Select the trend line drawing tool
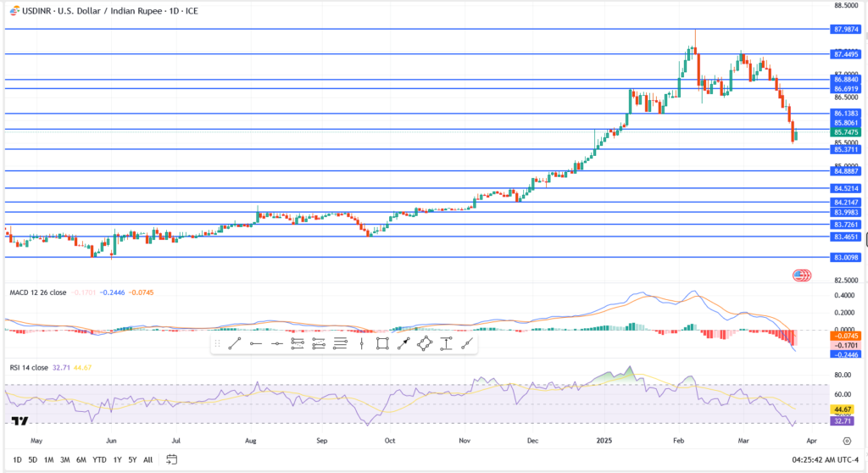 234,343
